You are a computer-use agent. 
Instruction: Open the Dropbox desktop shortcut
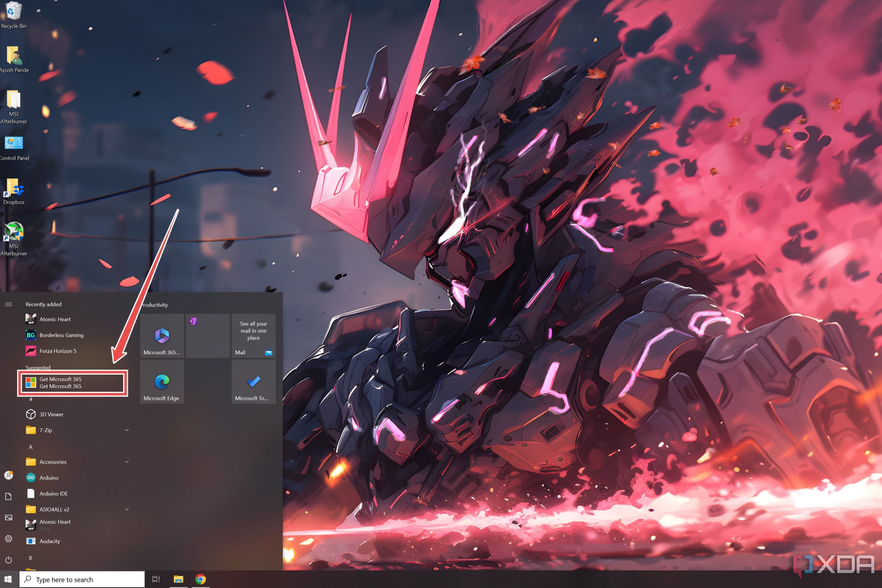pyautogui.click(x=14, y=192)
